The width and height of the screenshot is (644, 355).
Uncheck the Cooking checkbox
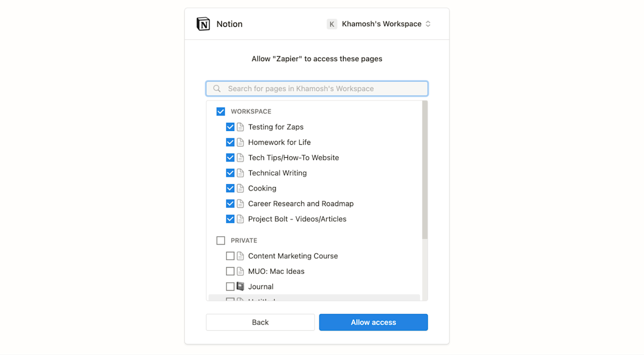[x=230, y=188]
